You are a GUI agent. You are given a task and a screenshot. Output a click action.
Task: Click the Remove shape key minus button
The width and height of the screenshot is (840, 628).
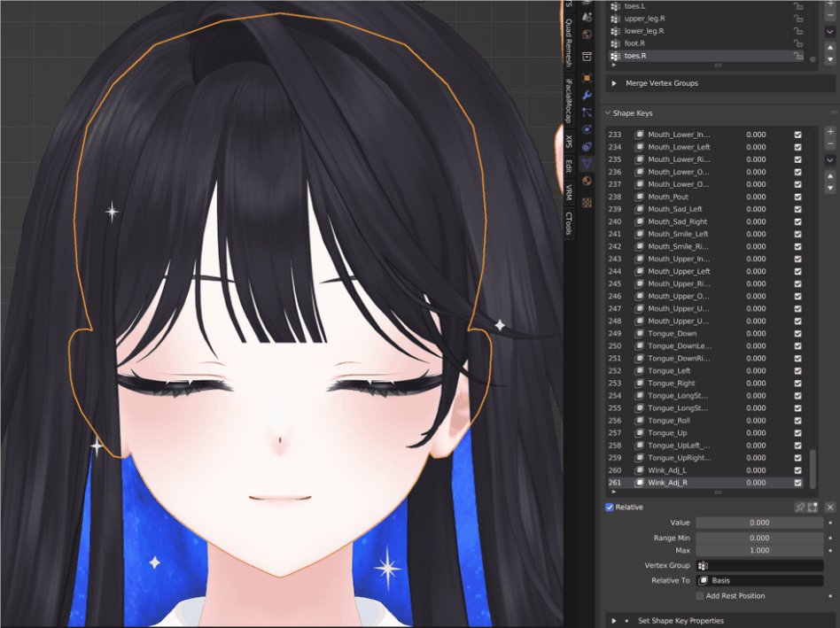tap(830, 144)
